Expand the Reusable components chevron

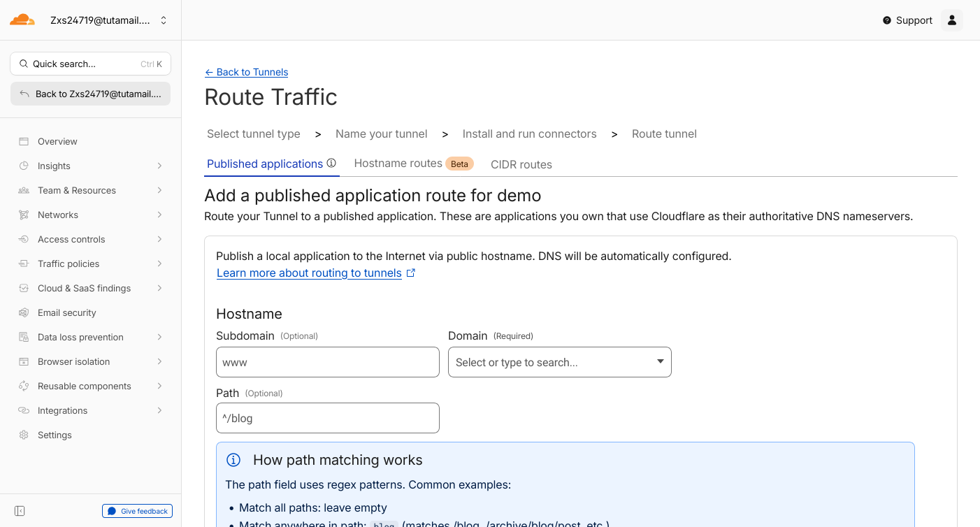click(159, 386)
